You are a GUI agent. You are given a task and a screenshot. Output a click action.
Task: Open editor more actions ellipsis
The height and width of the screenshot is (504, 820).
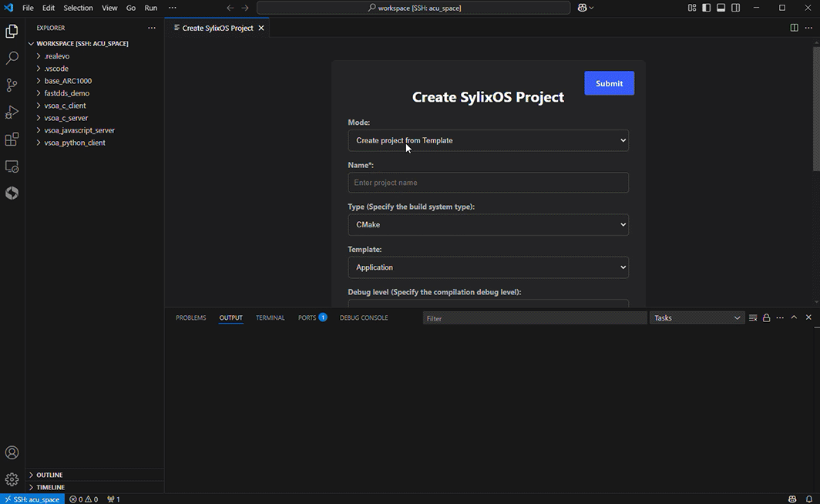click(808, 28)
